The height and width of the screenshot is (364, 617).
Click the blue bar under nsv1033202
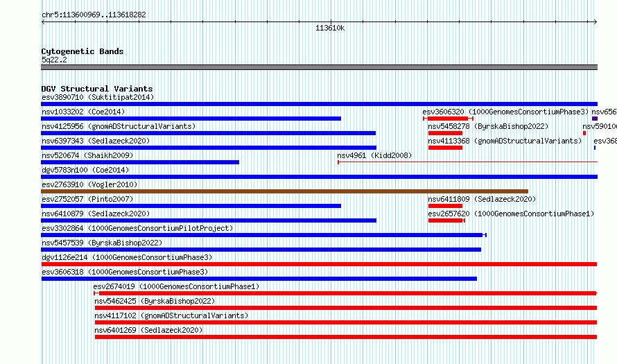(x=191, y=119)
